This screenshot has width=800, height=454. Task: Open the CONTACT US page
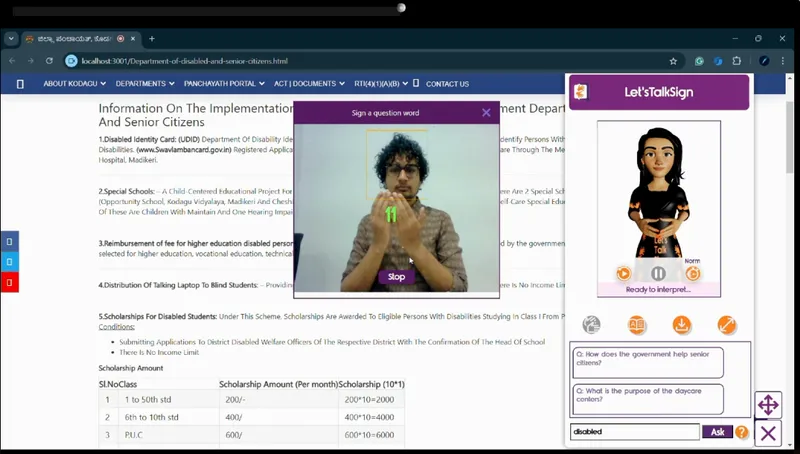447,84
